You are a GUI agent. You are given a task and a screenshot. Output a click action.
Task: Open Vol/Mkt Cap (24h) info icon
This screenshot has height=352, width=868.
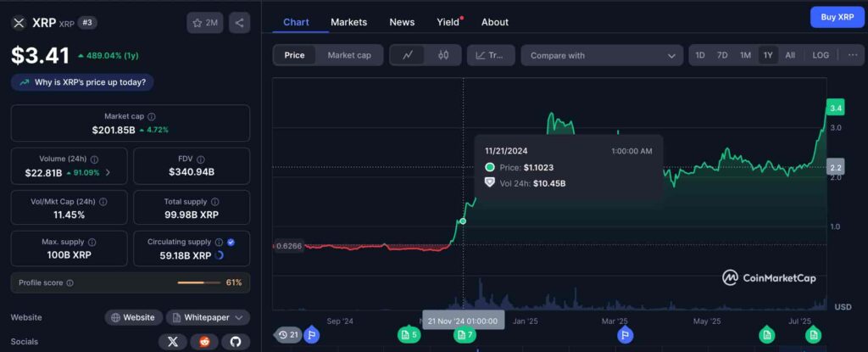[x=103, y=202]
